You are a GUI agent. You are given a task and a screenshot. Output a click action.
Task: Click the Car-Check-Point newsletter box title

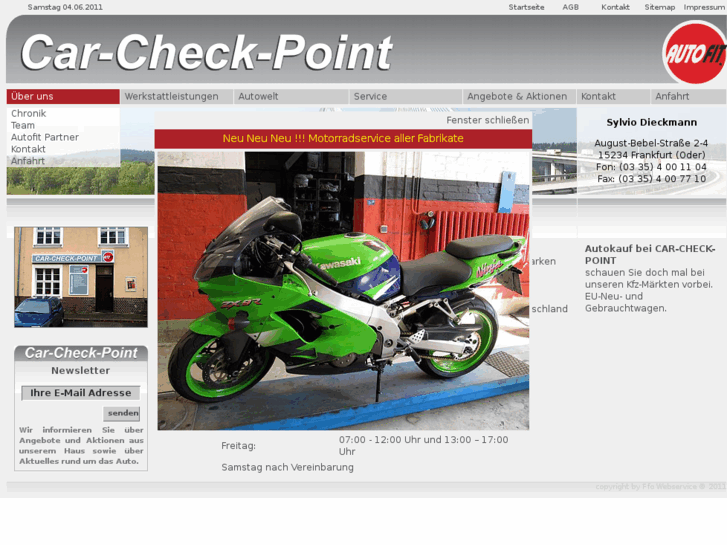(x=81, y=353)
